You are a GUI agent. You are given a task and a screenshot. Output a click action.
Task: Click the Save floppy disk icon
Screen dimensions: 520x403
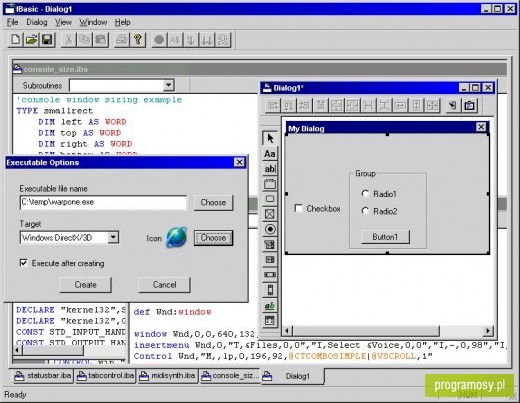[x=47, y=40]
